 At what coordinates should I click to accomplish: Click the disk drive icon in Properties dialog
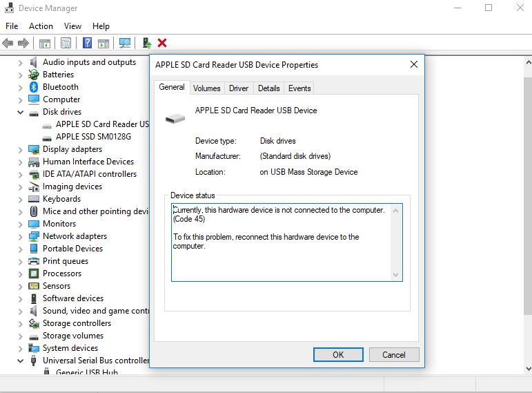click(x=175, y=119)
